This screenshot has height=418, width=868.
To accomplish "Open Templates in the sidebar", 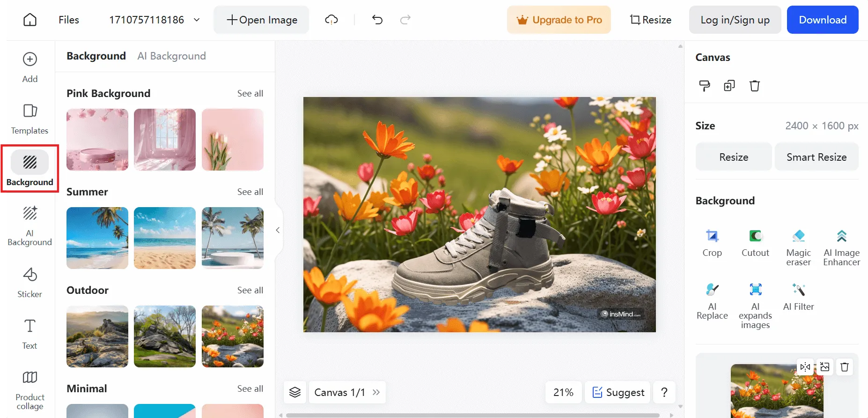I will pyautogui.click(x=30, y=119).
